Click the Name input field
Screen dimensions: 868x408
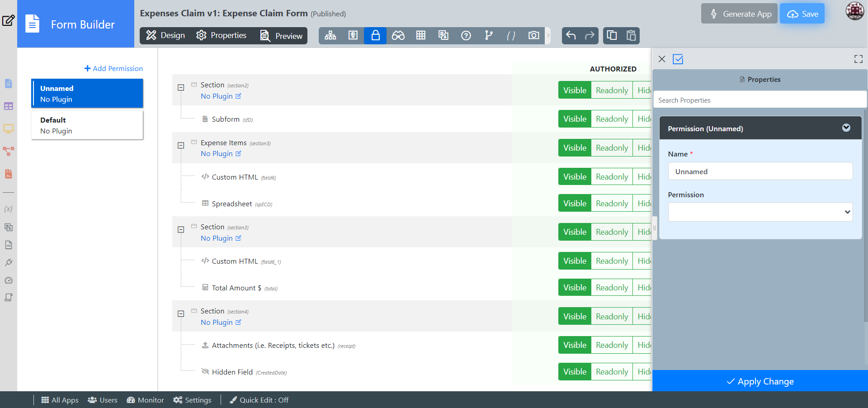(x=760, y=171)
